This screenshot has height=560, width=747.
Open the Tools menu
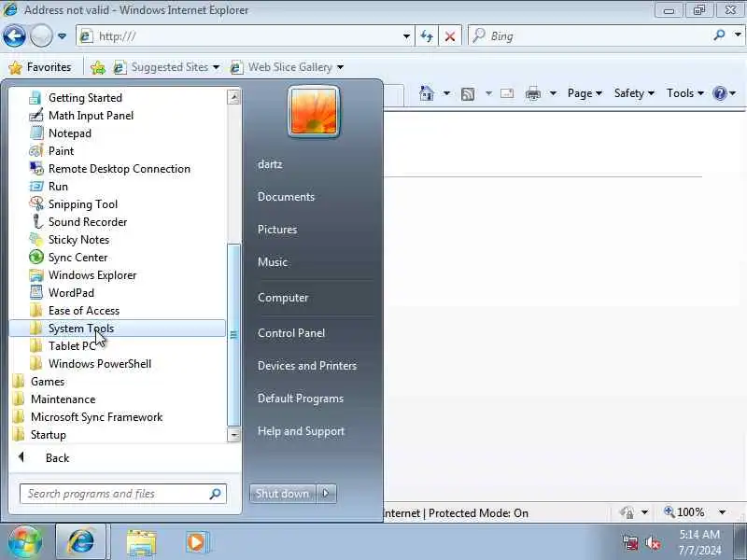(x=685, y=93)
